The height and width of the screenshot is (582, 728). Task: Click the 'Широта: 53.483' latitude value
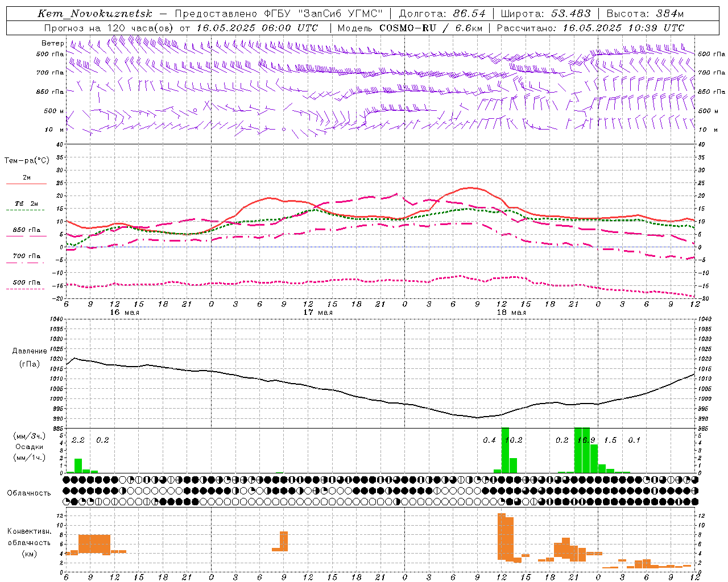545,14
